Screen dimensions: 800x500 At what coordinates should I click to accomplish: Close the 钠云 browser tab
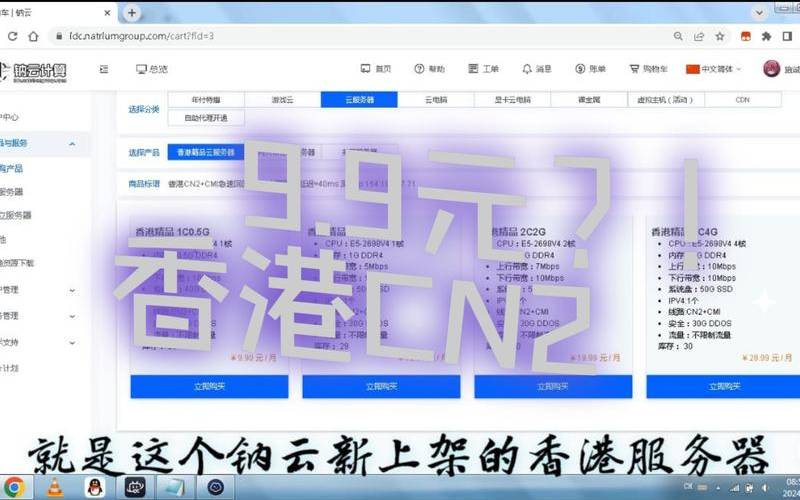point(107,13)
